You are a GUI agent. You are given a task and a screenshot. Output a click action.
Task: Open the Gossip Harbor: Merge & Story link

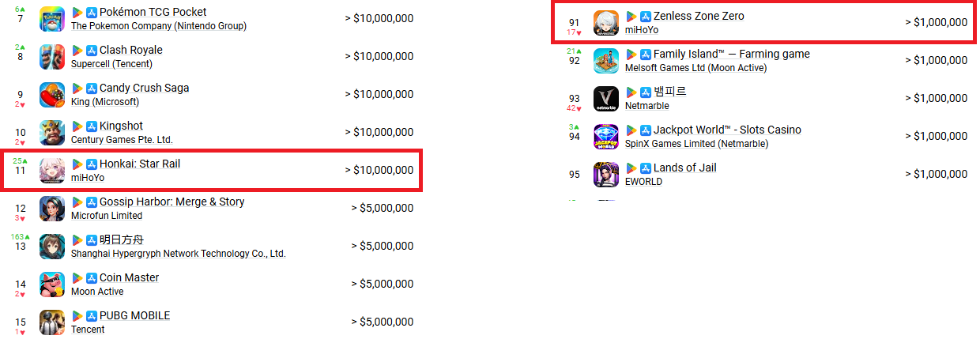(171, 202)
